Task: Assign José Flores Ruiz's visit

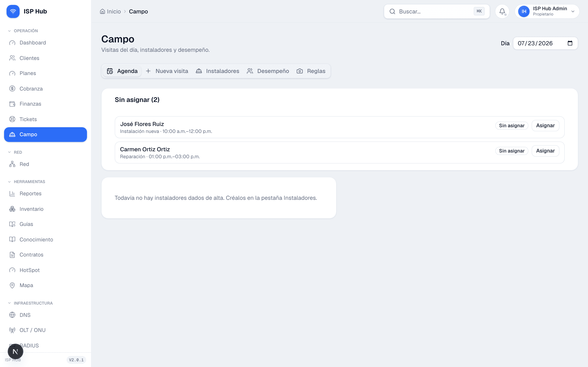Action: (x=545, y=125)
